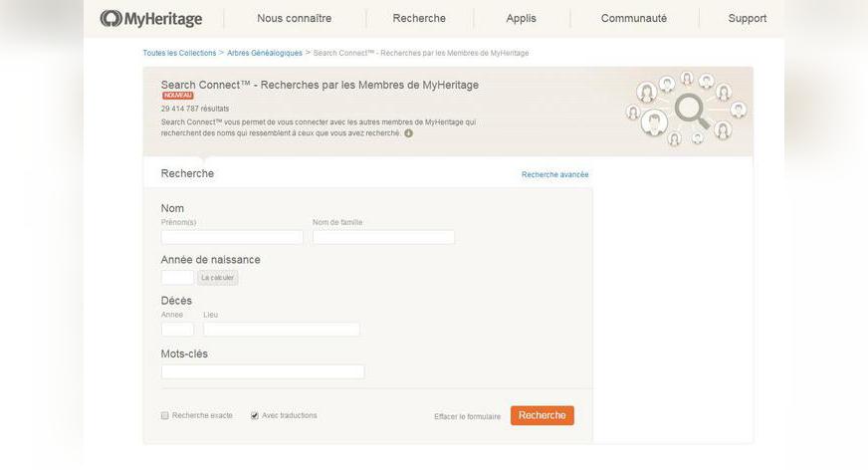
Task: Open the Applis menu
Action: pos(521,18)
